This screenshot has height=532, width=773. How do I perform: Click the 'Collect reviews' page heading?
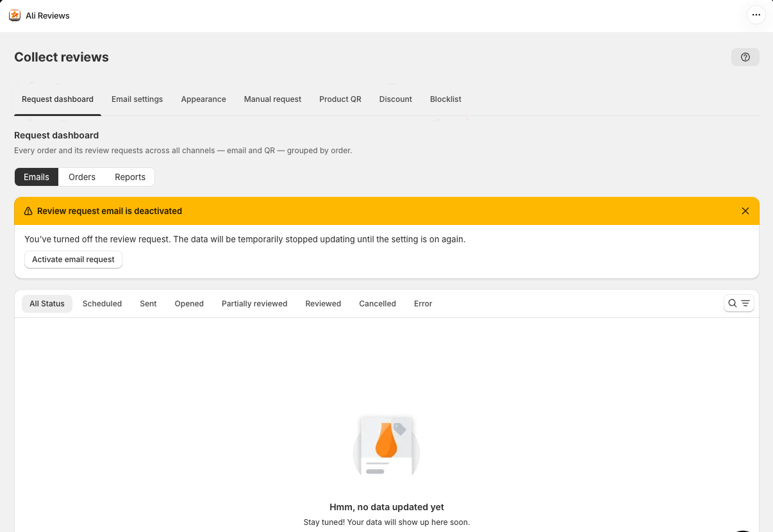coord(62,57)
